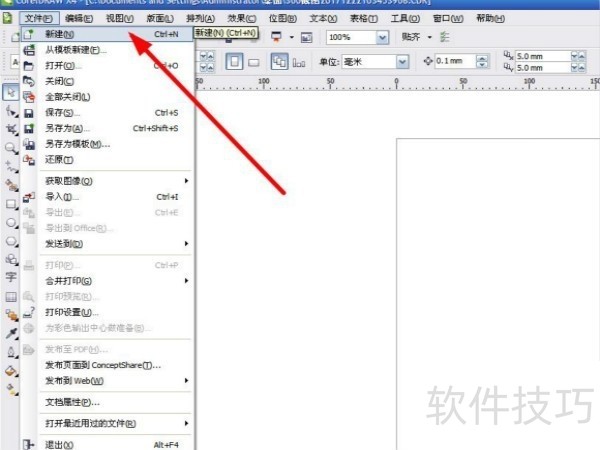600x450 pixels.
Task: Choose 另存为 (Save As) menu entry
Action: 67,128
